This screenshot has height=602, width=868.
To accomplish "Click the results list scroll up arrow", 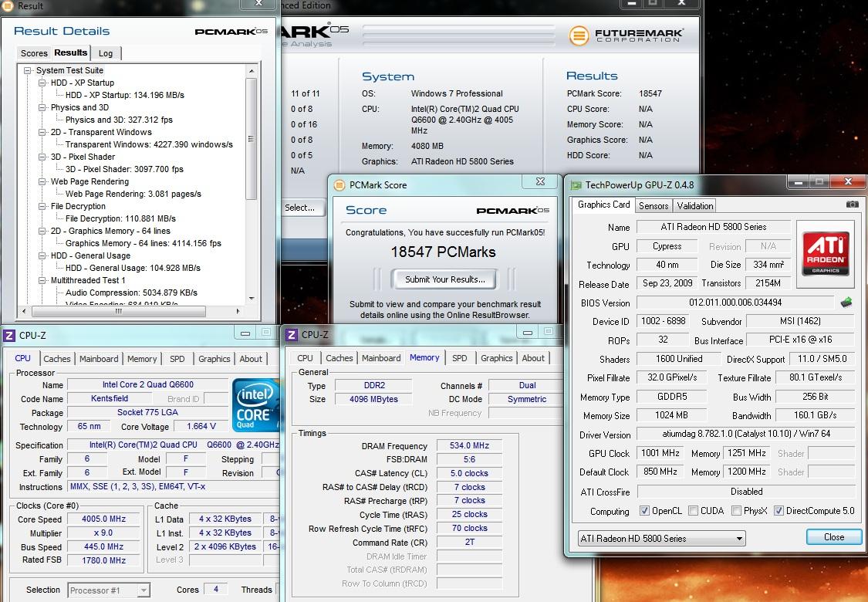I will [252, 71].
